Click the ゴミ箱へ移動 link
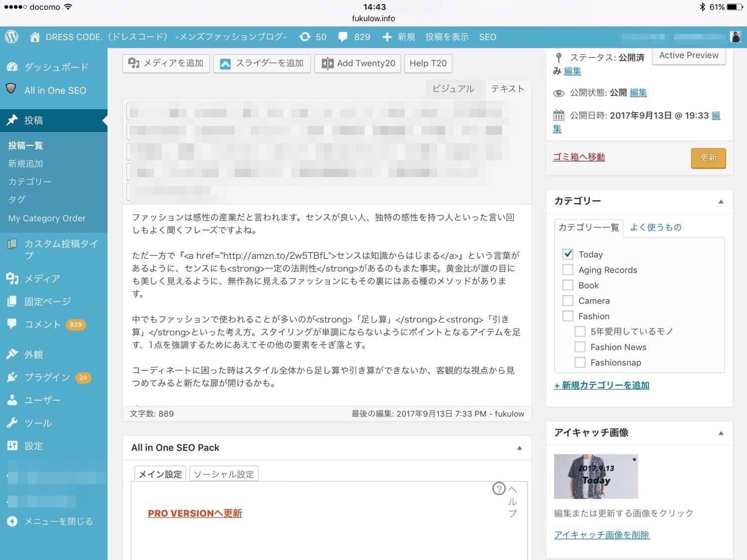This screenshot has width=747, height=560. (579, 157)
